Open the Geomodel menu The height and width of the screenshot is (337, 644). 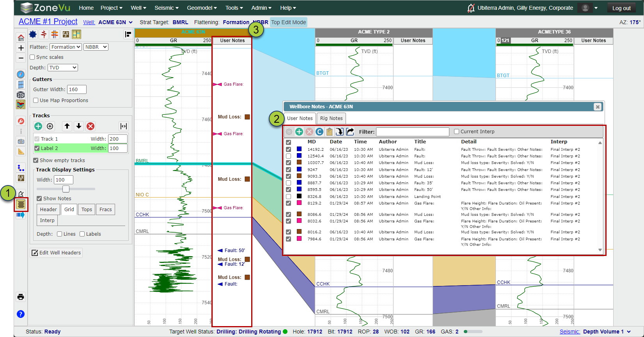pos(202,8)
